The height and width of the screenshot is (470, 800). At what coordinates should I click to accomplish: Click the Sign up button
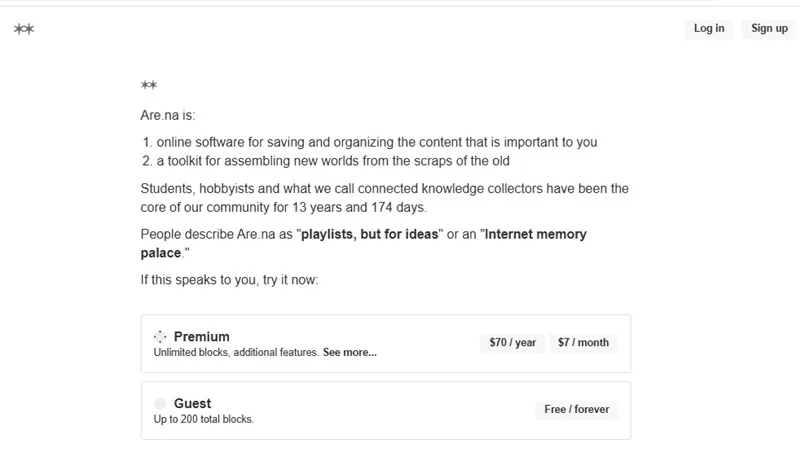[769, 29]
